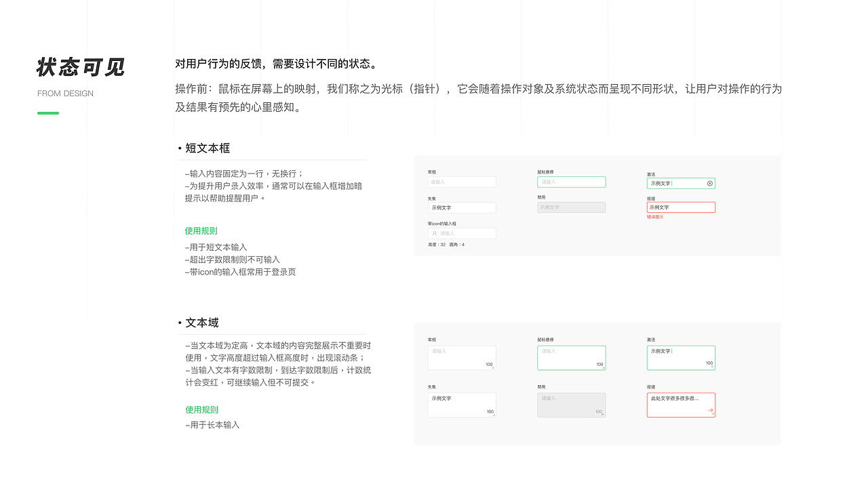Viewport: 868px width, 488px height.
Task: Click the green 使用规则 heading under 短文本框
Action: pyautogui.click(x=201, y=231)
